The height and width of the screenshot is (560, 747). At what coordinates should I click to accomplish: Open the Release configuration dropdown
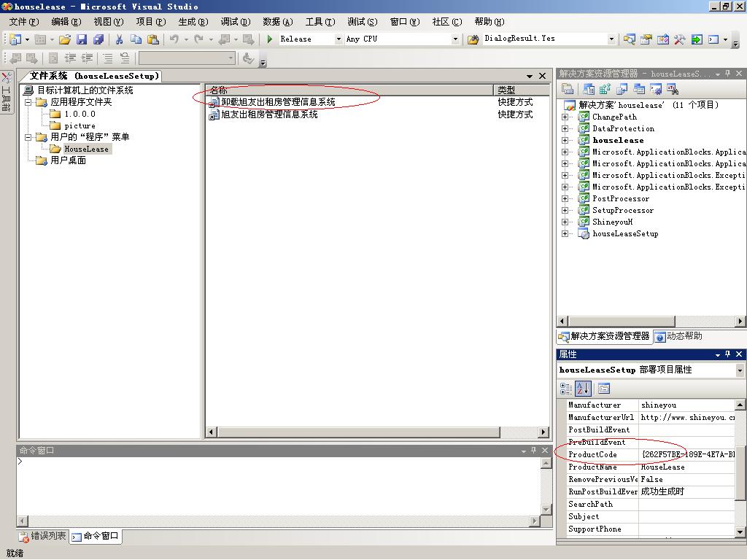point(338,39)
